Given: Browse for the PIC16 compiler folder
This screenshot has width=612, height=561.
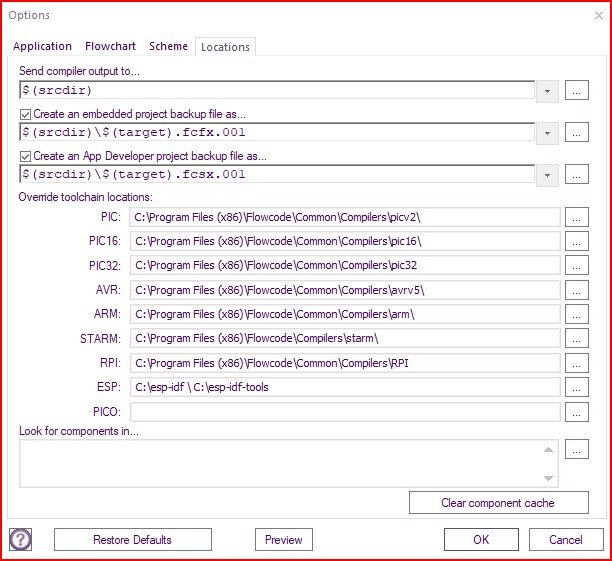Looking at the screenshot, I should coord(577,241).
